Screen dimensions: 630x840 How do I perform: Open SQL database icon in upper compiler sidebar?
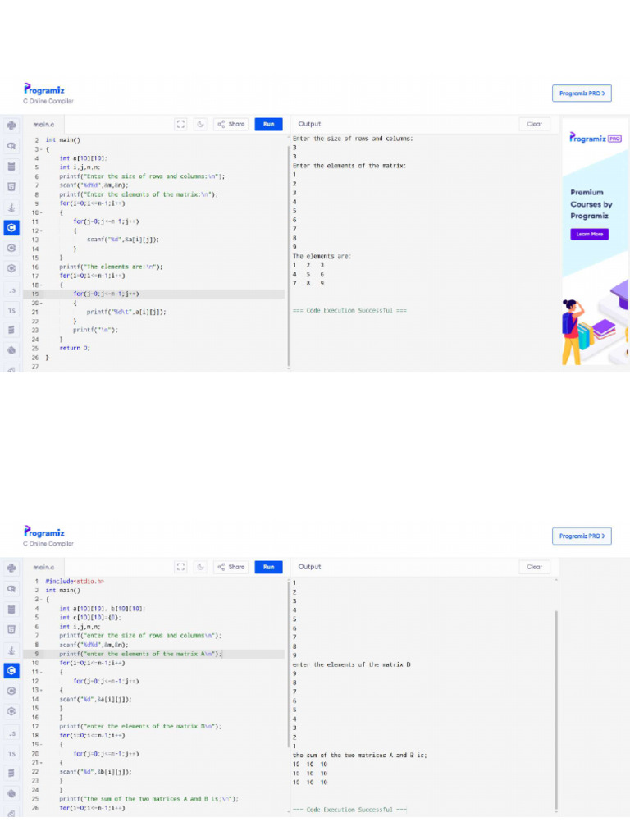[11, 166]
